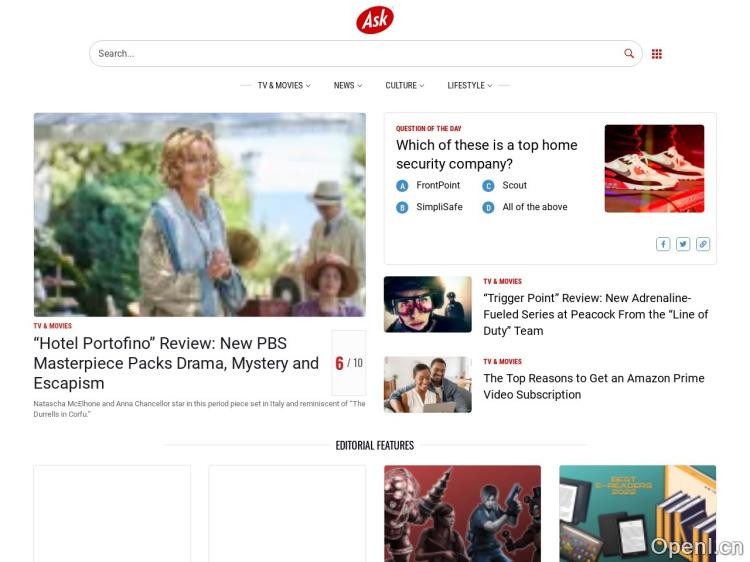Read Amazon Prime Video Subscription article

pos(594,386)
